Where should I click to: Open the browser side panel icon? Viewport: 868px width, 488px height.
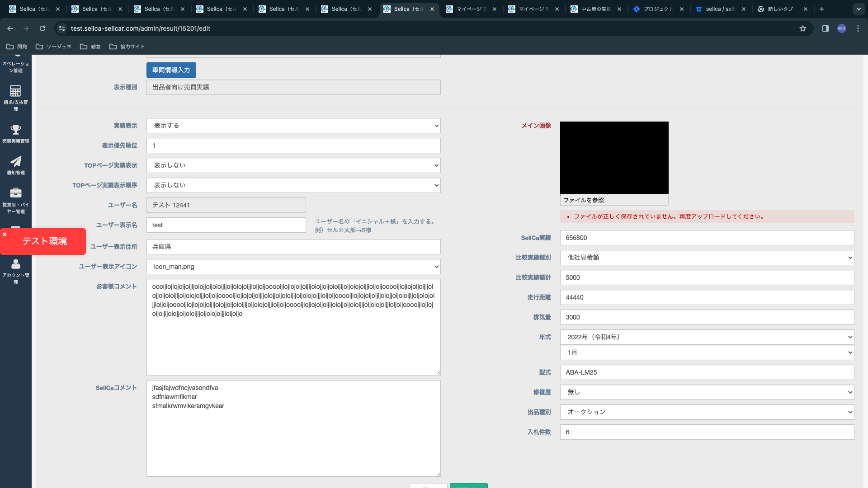825,28
